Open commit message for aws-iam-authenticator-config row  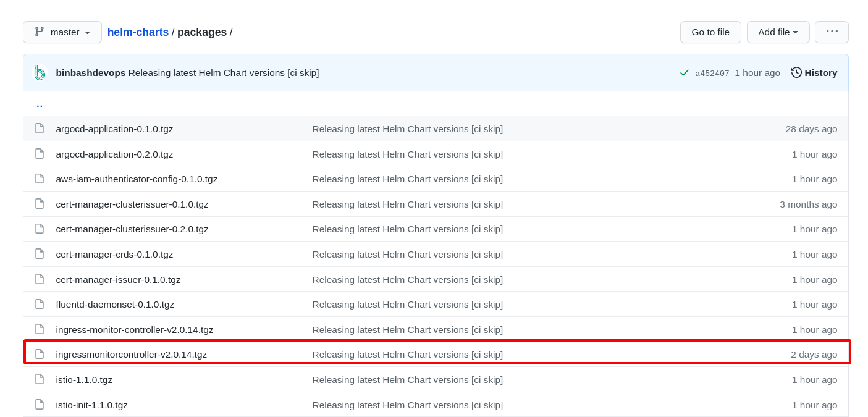(408, 179)
